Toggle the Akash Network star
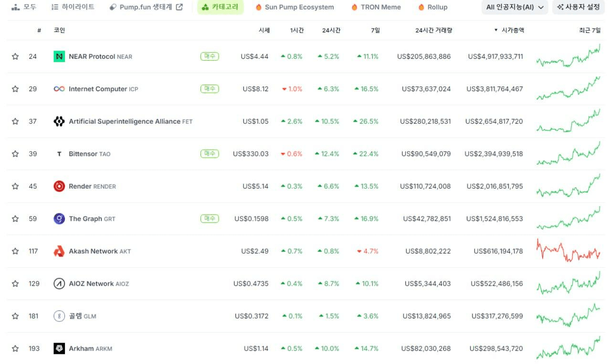The width and height of the screenshot is (611, 364). point(15,251)
